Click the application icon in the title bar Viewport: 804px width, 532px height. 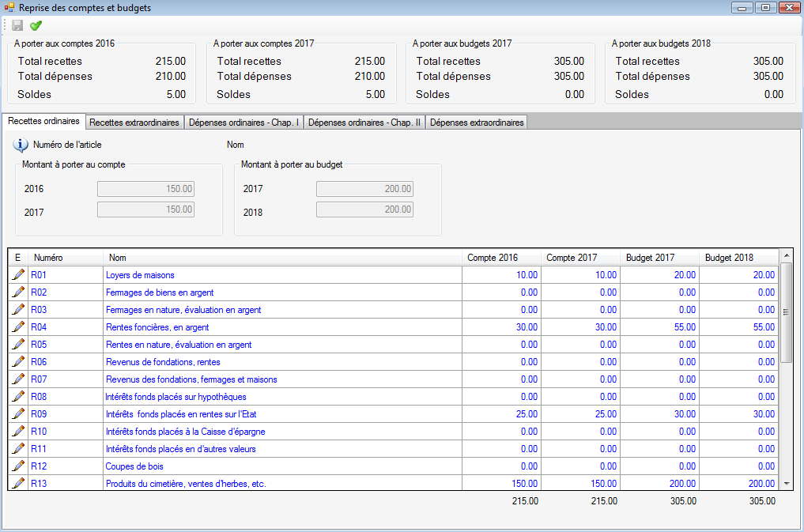click(9, 8)
